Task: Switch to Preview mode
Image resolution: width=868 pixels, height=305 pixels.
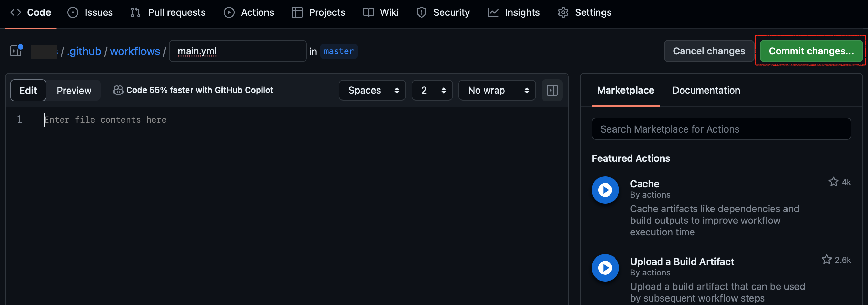Action: [x=74, y=91]
